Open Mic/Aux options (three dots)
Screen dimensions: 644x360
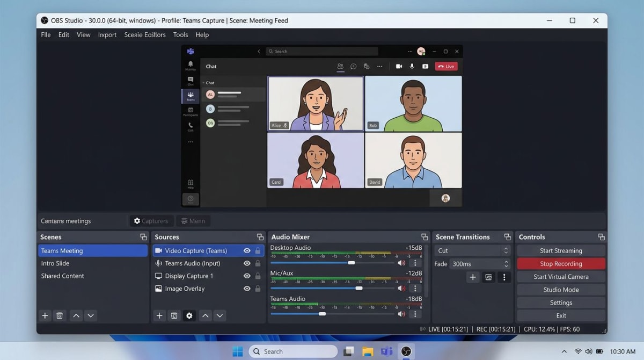[415, 289]
